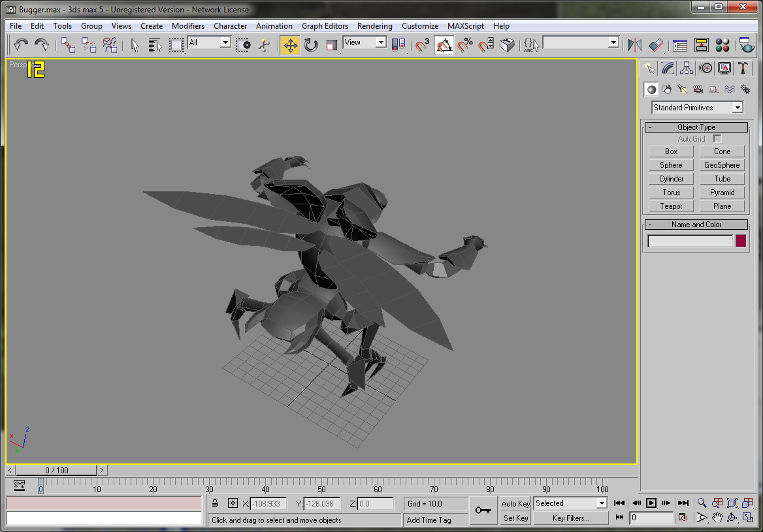The image size is (763, 532).
Task: Toggle the selection lock padlock
Action: tap(215, 504)
